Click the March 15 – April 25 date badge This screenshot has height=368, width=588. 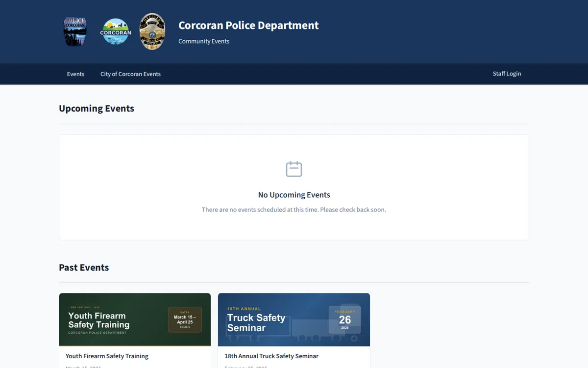[x=185, y=320]
